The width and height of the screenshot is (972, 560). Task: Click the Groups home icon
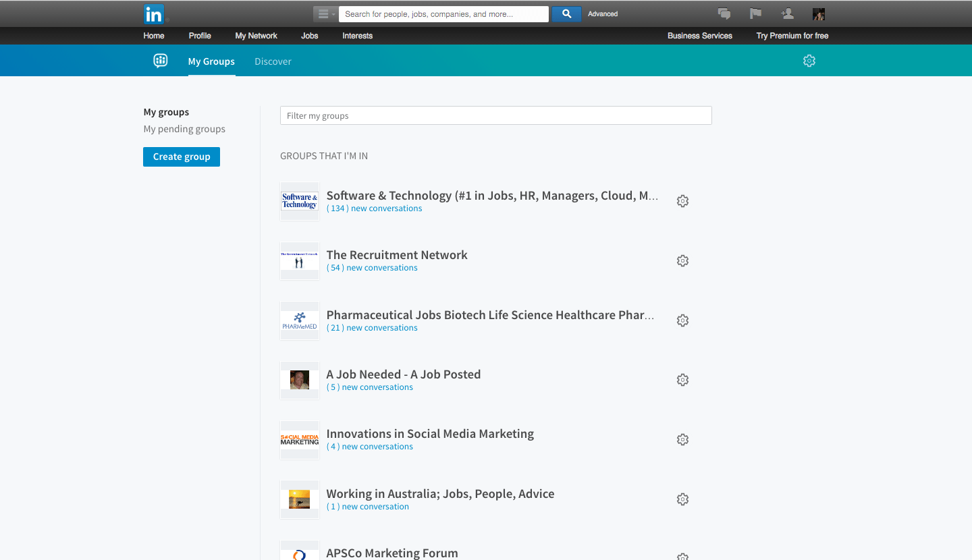(161, 61)
